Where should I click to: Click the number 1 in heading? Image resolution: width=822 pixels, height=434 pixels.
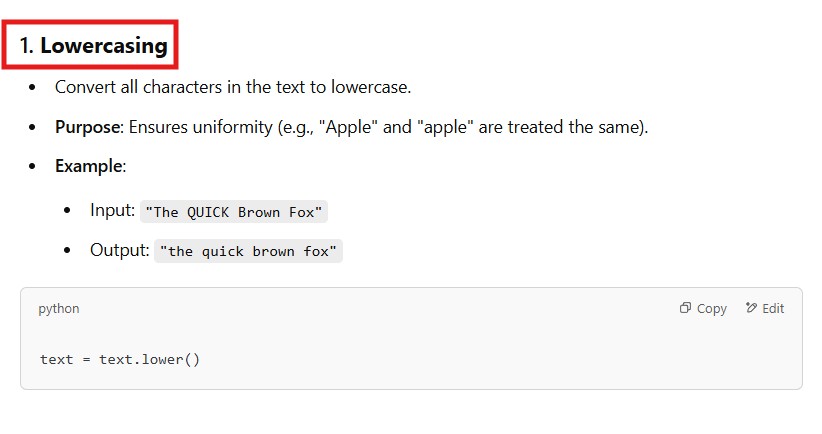25,45
